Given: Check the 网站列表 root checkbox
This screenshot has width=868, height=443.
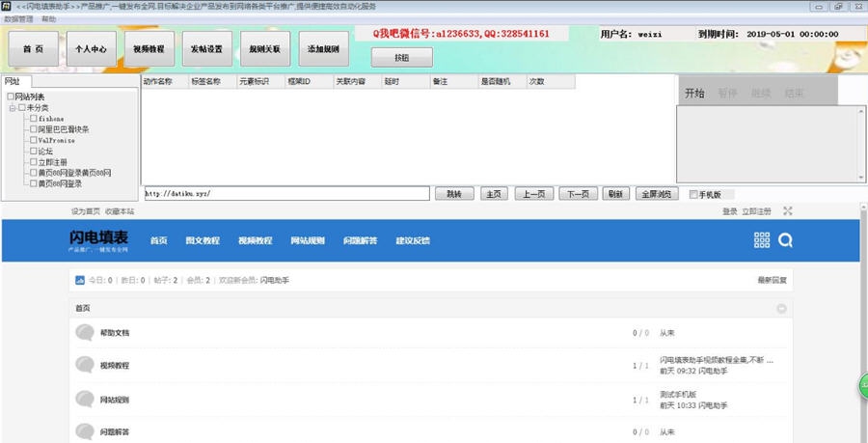Looking at the screenshot, I should click(11, 97).
